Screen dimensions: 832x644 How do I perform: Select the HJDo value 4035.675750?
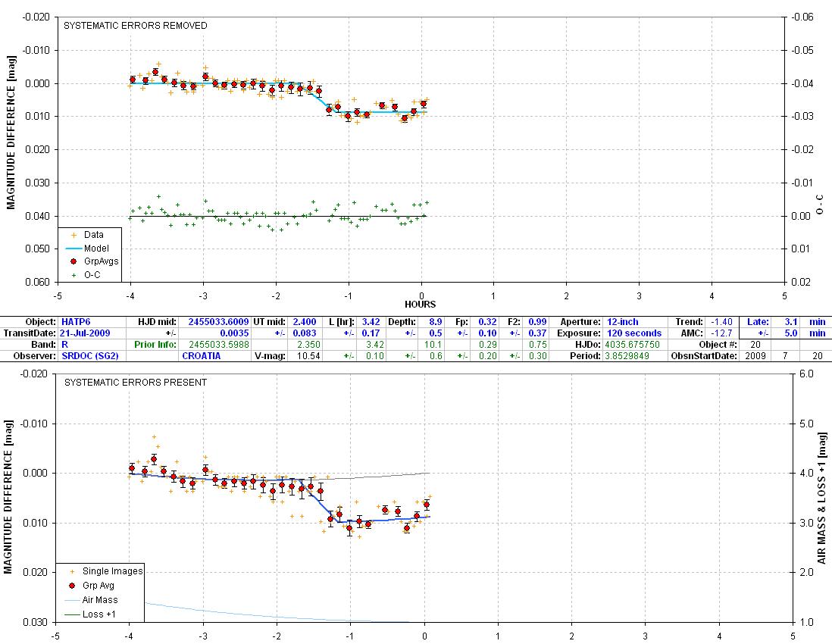[x=633, y=344]
